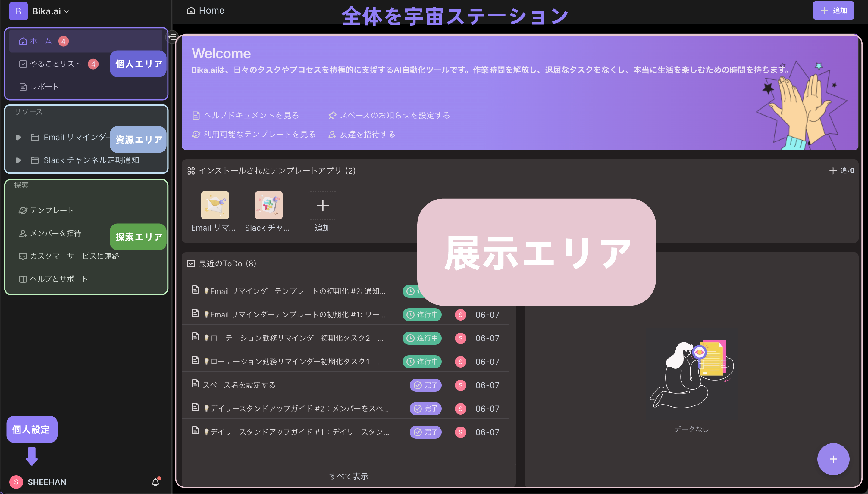Click the インストールされたテンプレートアプリ grid icon
The height and width of the screenshot is (494, 868).
[191, 171]
